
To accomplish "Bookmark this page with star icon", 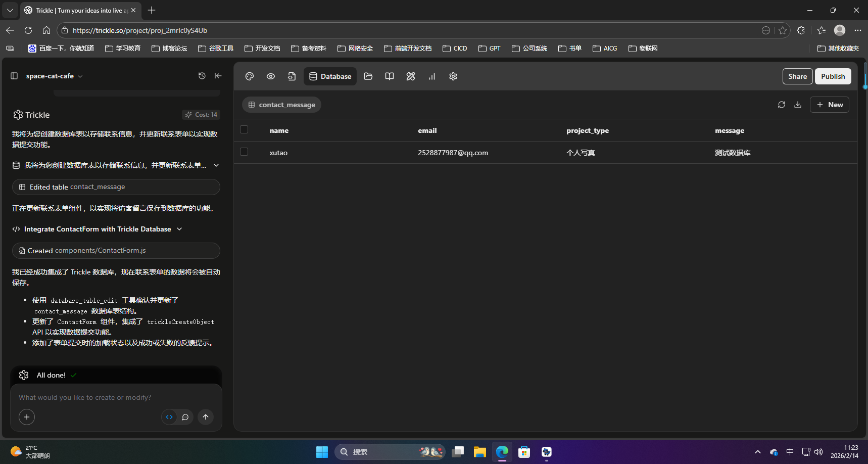I will point(783,30).
